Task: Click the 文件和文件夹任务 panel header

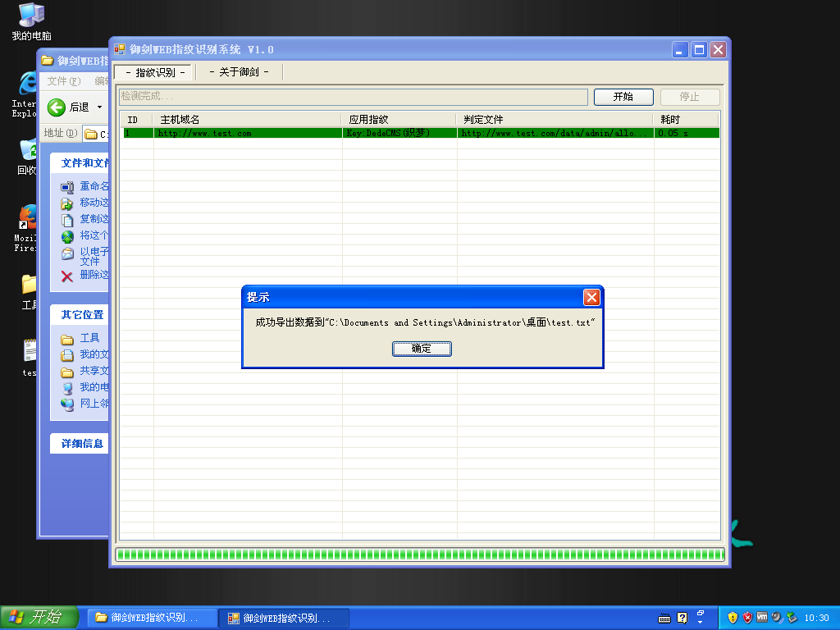Action: 80,163
